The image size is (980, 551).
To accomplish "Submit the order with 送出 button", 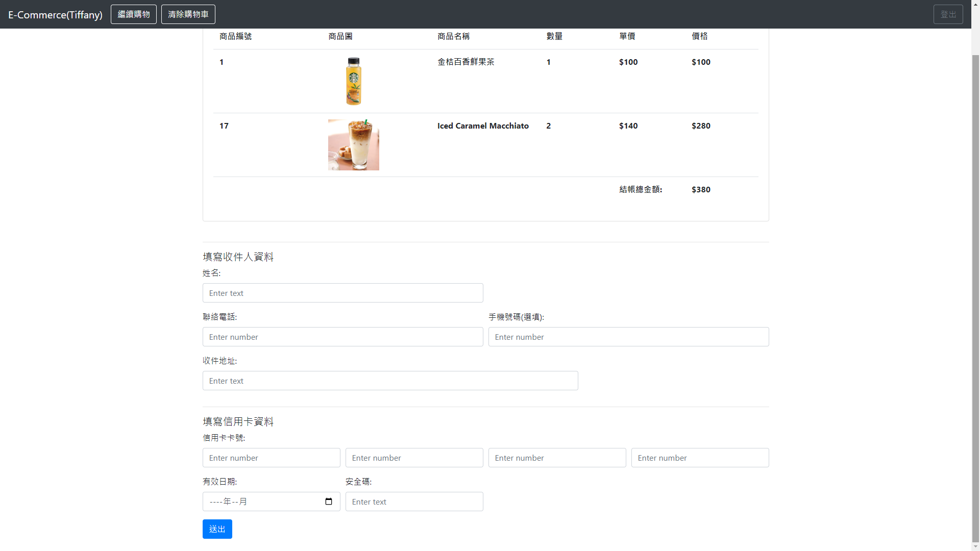I will (217, 529).
